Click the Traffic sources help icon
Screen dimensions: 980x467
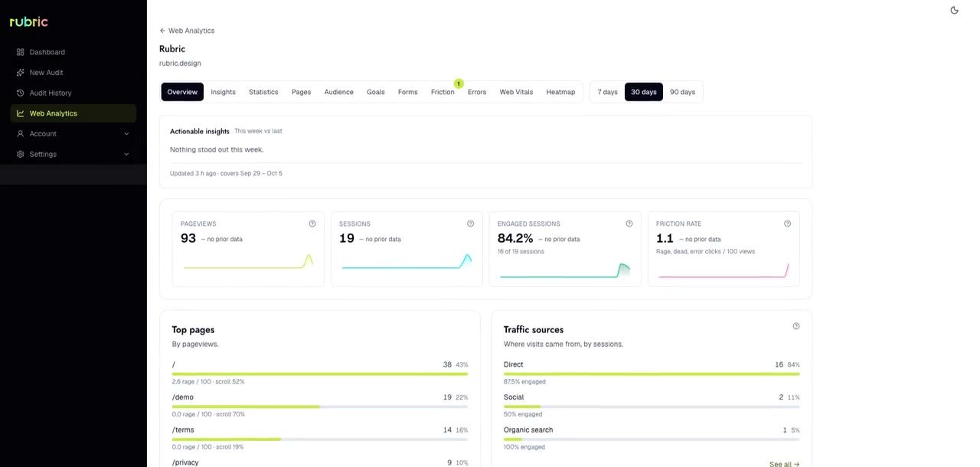tap(796, 326)
